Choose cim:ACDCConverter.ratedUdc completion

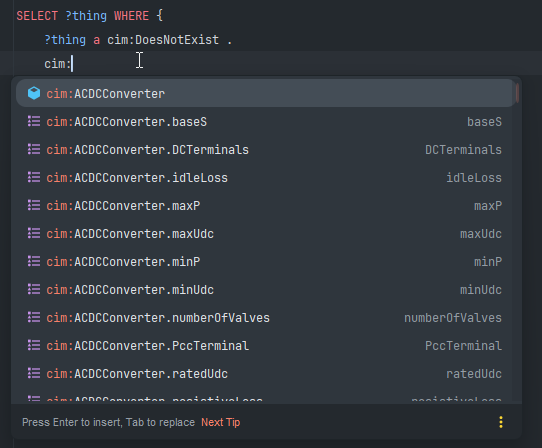click(x=265, y=374)
